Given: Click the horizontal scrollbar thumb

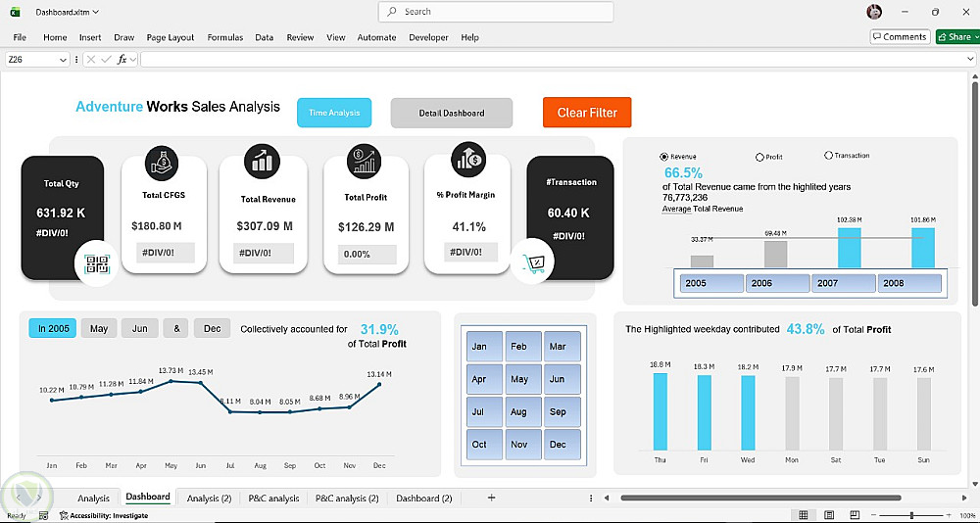Looking at the screenshot, I should click(x=760, y=498).
